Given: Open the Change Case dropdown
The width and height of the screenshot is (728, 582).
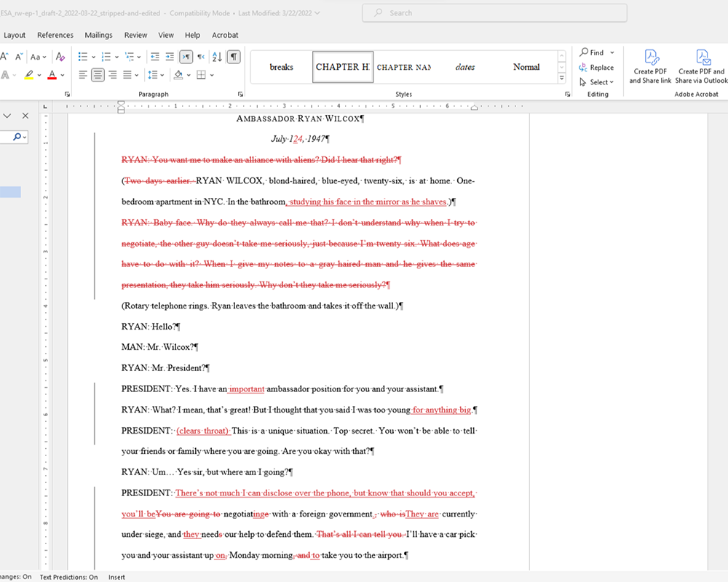Looking at the screenshot, I should [38, 57].
